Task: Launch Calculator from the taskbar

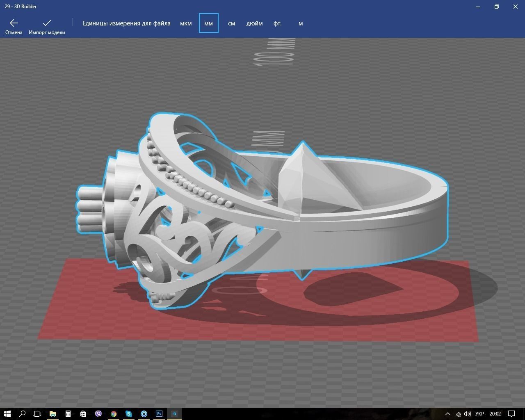Action: (68, 414)
